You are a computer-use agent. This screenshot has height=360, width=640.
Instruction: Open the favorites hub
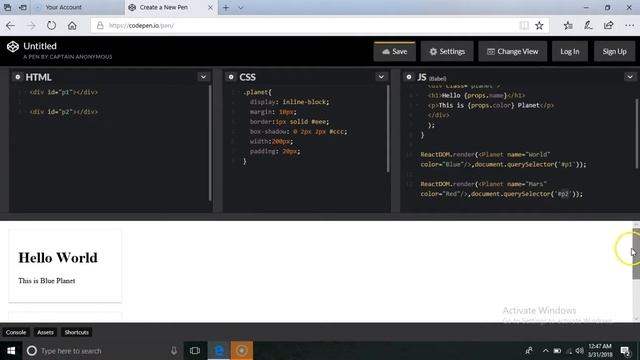click(x=568, y=25)
